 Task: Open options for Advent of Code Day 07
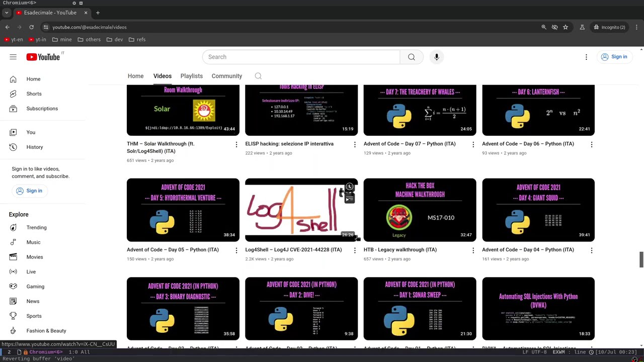[473, 145]
